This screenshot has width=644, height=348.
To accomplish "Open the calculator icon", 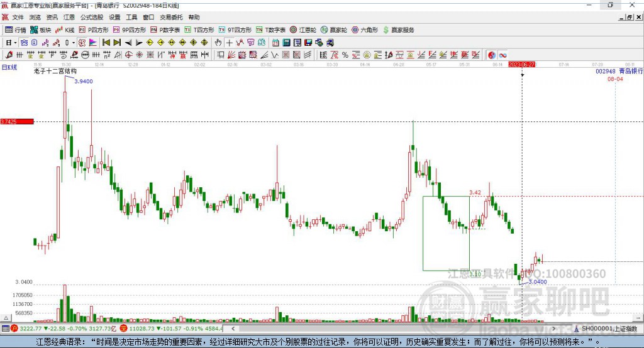I will coord(286,43).
